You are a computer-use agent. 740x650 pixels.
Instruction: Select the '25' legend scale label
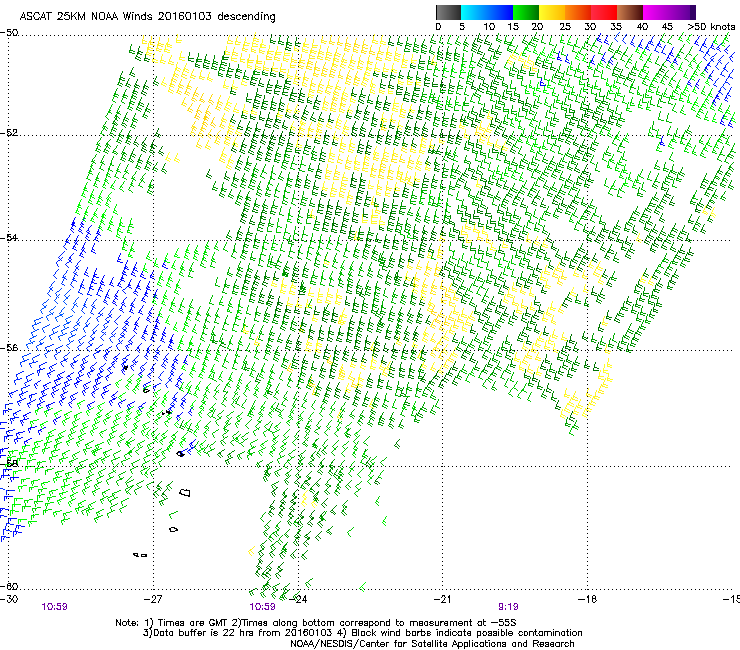click(x=565, y=27)
